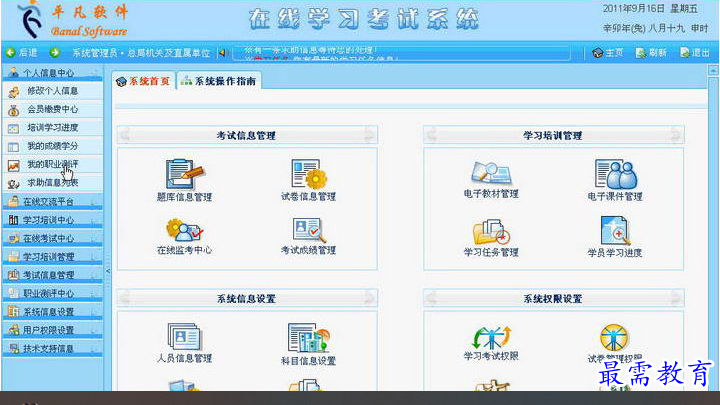Viewport: 720px width, 405px height.
Task: Expand 在线交流平台 sidebar section
Action: [x=52, y=202]
